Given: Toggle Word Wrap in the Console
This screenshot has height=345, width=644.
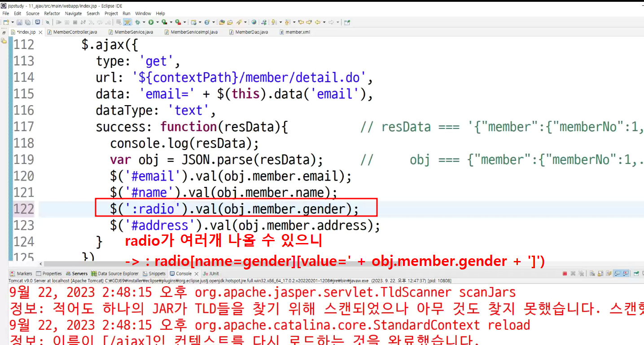Looking at the screenshot, I should click(x=609, y=274).
